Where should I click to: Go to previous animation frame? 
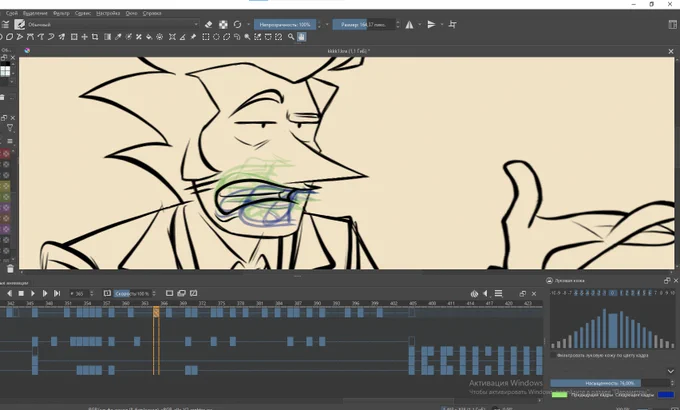click(9, 294)
